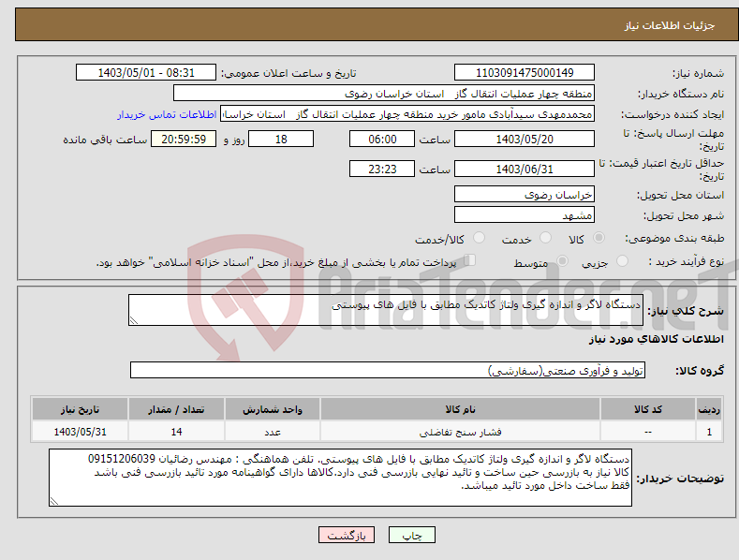The width and height of the screenshot is (739, 560).
Task: Click row number 1 cell
Action: point(709,432)
